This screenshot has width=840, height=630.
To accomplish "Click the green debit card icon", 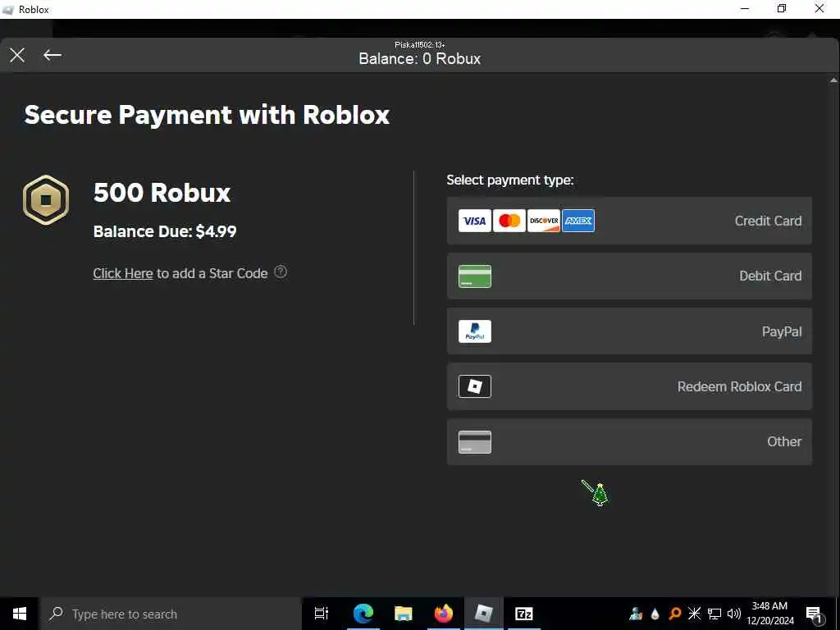I will click(475, 276).
